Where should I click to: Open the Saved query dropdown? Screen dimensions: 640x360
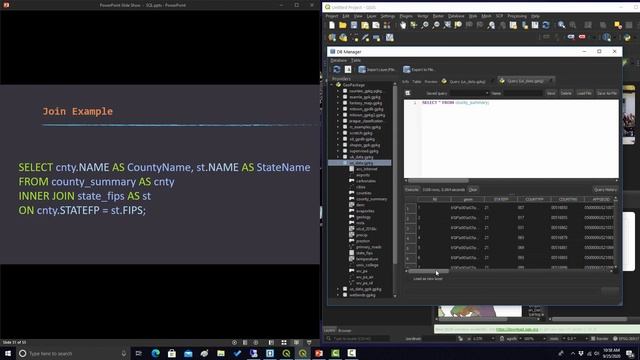(469, 93)
